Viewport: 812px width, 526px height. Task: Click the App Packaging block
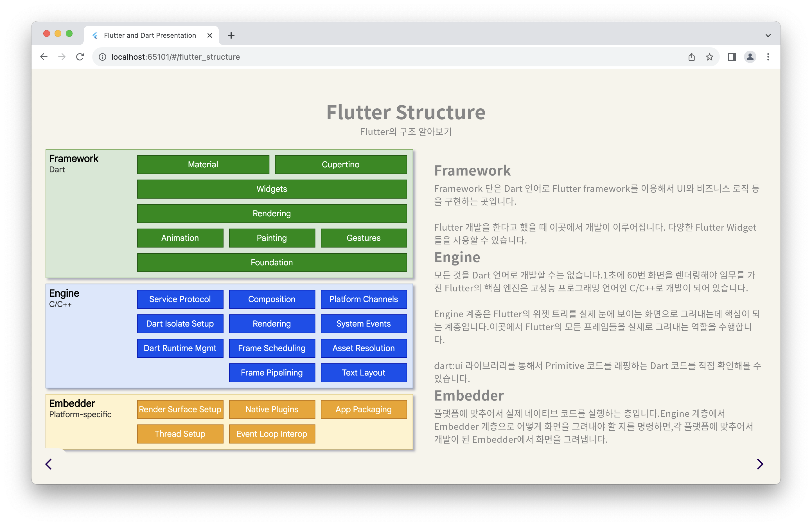(x=364, y=410)
